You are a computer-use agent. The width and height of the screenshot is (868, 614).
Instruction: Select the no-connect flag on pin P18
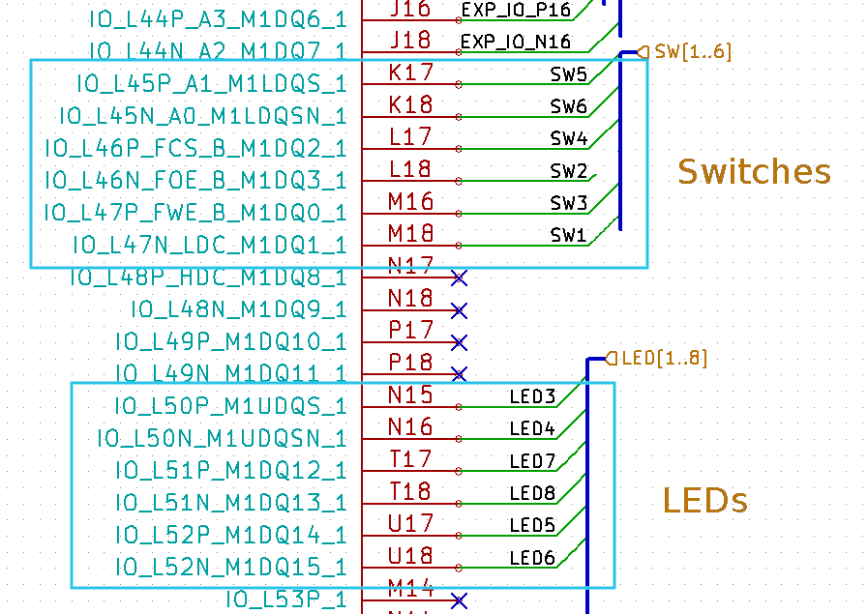coord(459,373)
